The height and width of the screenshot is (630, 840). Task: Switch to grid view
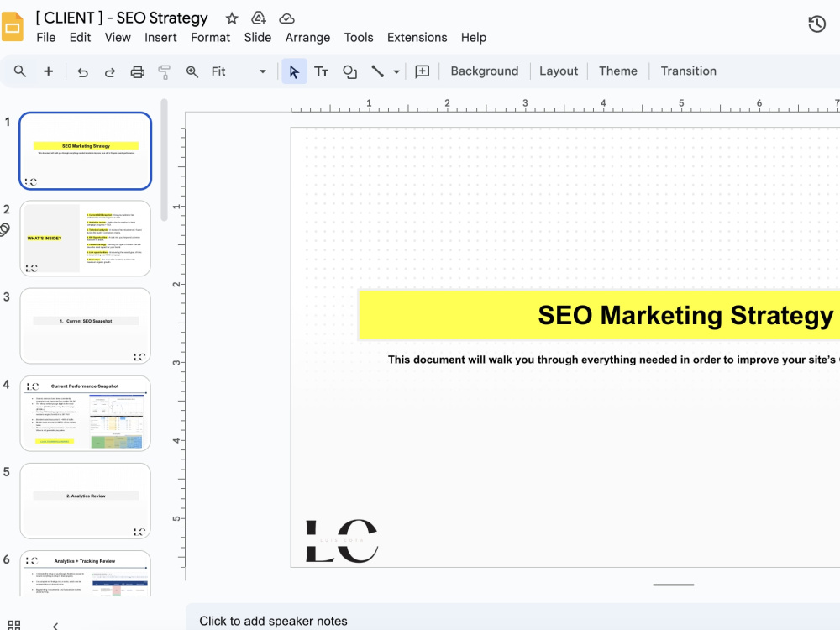click(14, 625)
